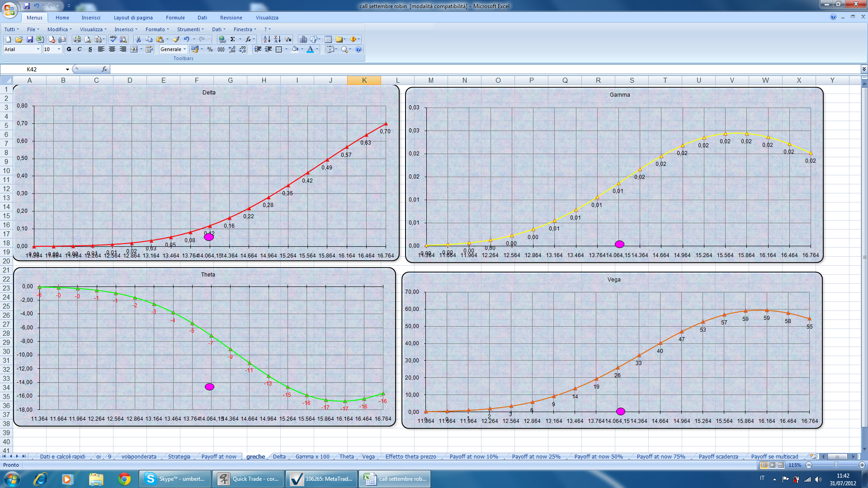Toggle center alignment
The height and width of the screenshot is (488, 868).
(112, 49)
